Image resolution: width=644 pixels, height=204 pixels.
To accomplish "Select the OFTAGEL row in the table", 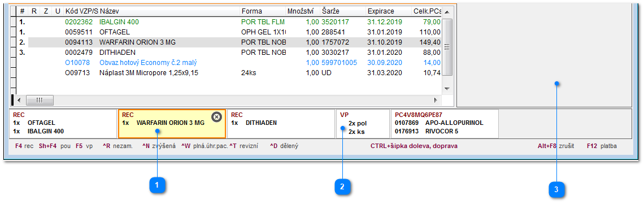I will 229,32.
